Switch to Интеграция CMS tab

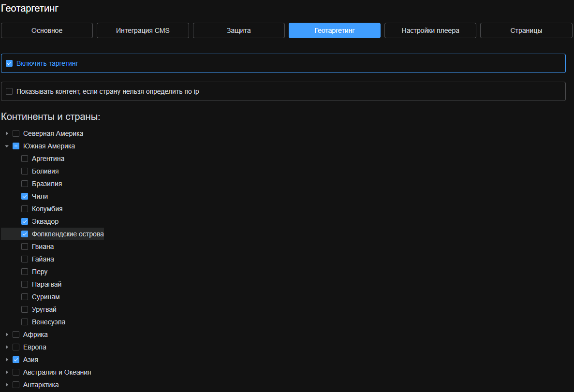[x=143, y=30]
